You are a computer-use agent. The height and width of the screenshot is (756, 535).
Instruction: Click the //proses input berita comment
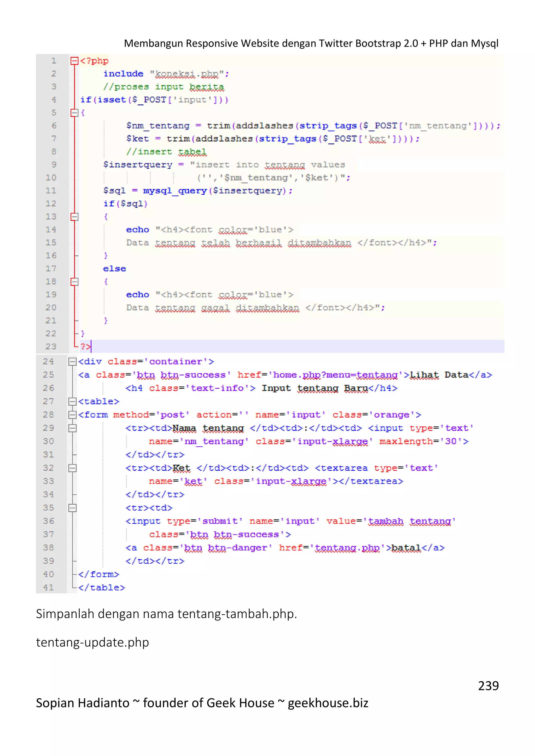click(x=164, y=87)
